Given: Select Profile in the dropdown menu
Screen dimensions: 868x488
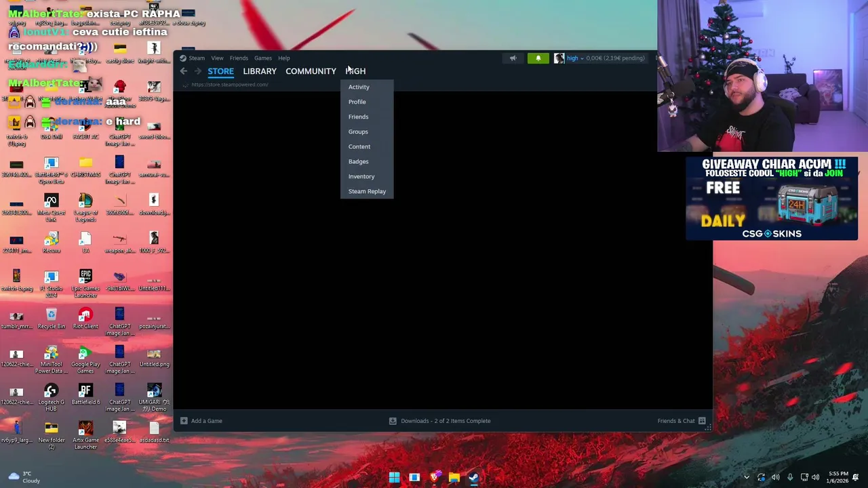Looking at the screenshot, I should pyautogui.click(x=357, y=102).
